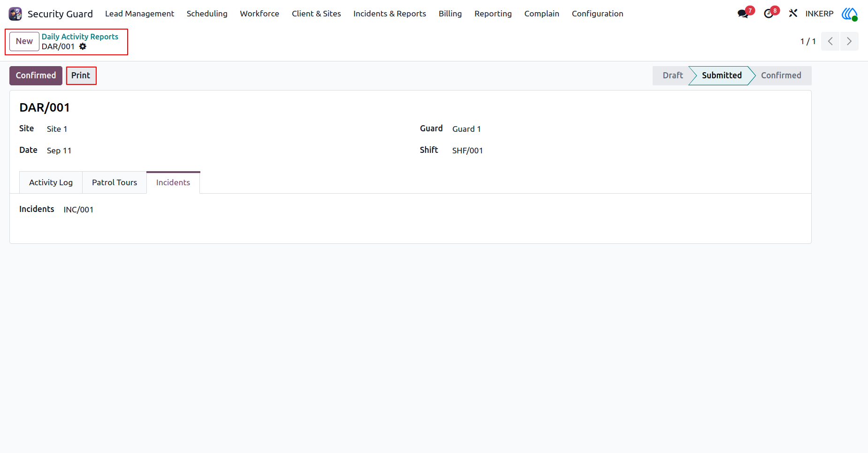Open the chat messages icon
The width and height of the screenshot is (868, 453).
point(743,14)
